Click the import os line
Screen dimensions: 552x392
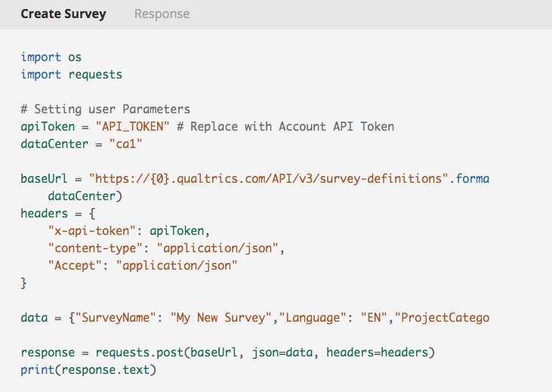[x=51, y=57]
